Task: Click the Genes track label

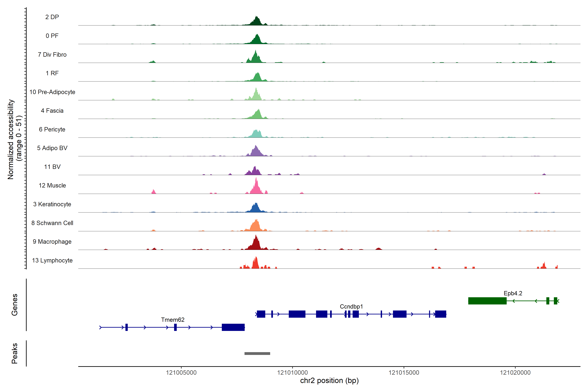Action: 15,304
